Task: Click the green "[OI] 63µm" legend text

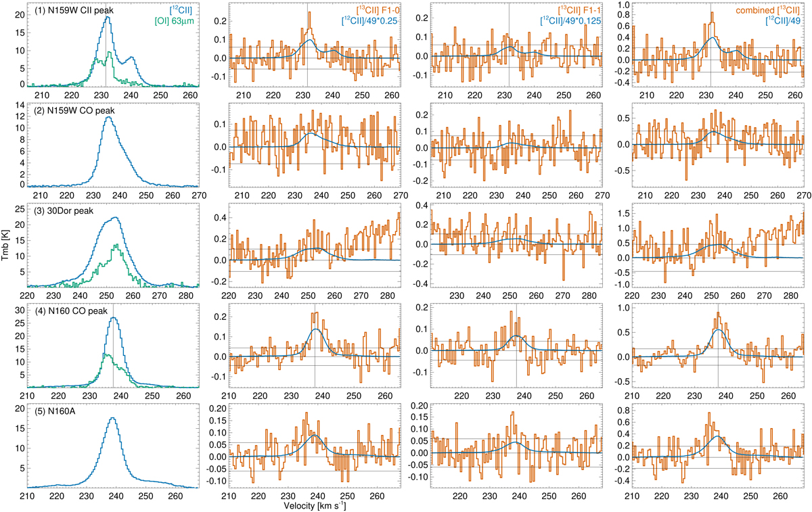Action: pos(173,20)
